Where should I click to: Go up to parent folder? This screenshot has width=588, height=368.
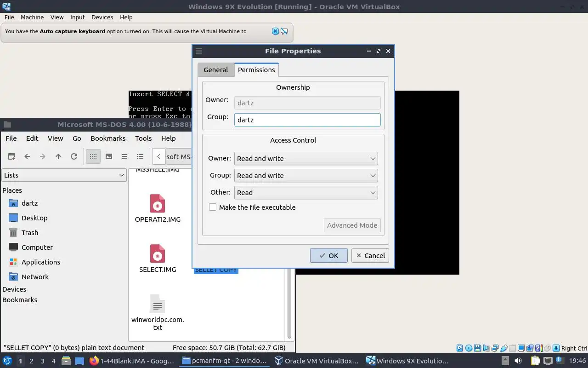point(58,156)
